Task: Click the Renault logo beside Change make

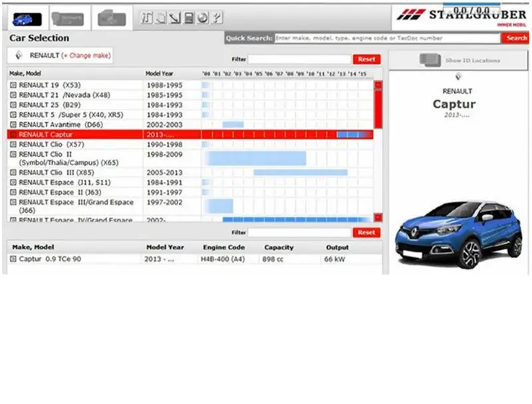Action: tap(19, 55)
